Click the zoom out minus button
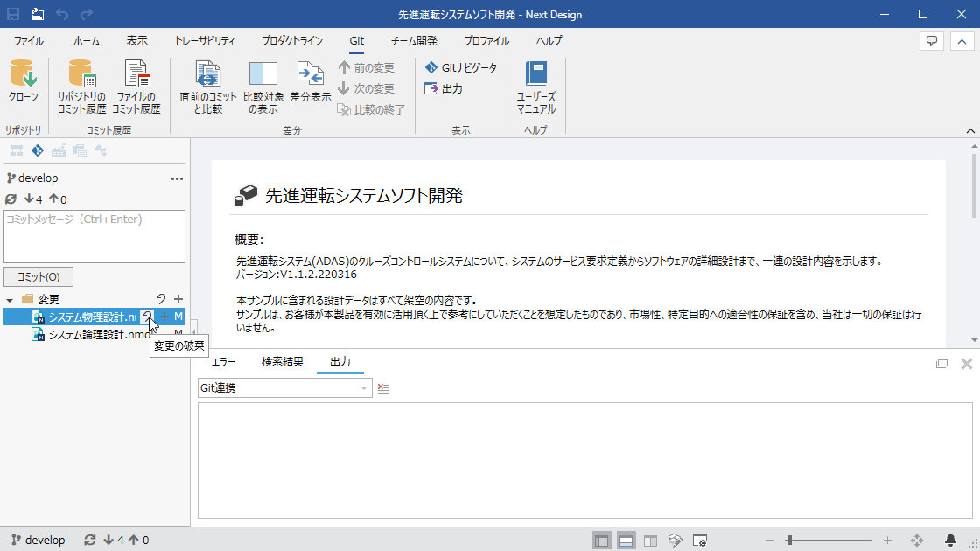Image resolution: width=980 pixels, height=551 pixels. (769, 541)
